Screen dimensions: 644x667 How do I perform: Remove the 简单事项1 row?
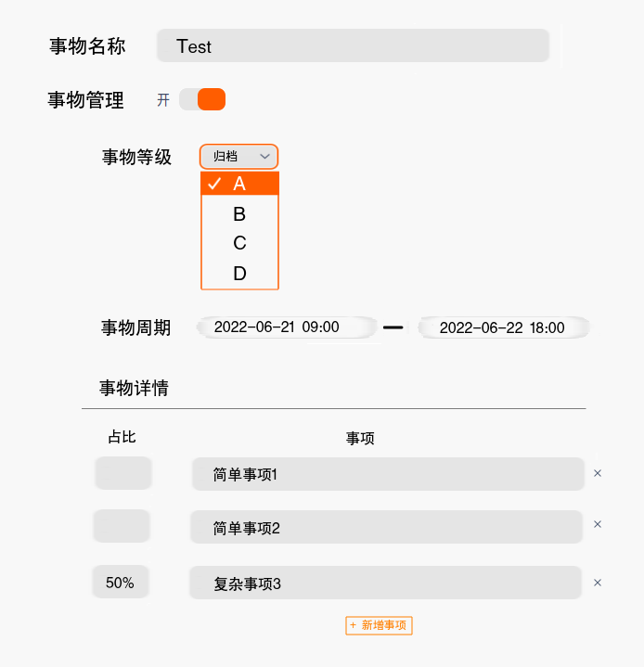[598, 473]
